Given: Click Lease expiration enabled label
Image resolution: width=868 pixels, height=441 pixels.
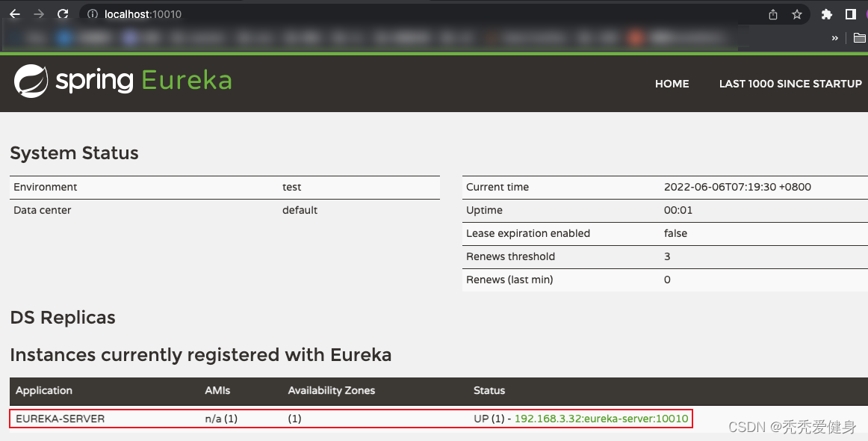Looking at the screenshot, I should [528, 234].
